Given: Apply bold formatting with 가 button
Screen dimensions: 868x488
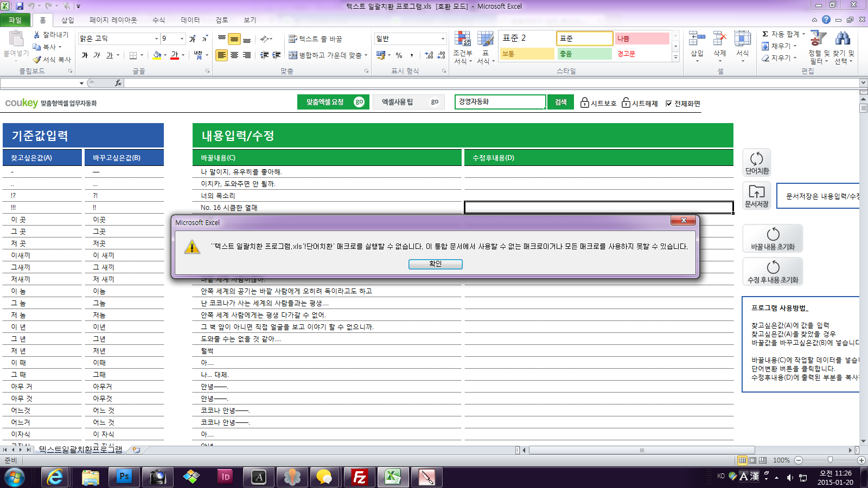Looking at the screenshot, I should tap(85, 55).
